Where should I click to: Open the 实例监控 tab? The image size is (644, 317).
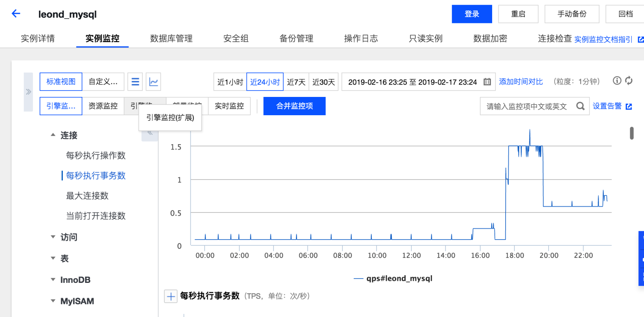tap(103, 39)
